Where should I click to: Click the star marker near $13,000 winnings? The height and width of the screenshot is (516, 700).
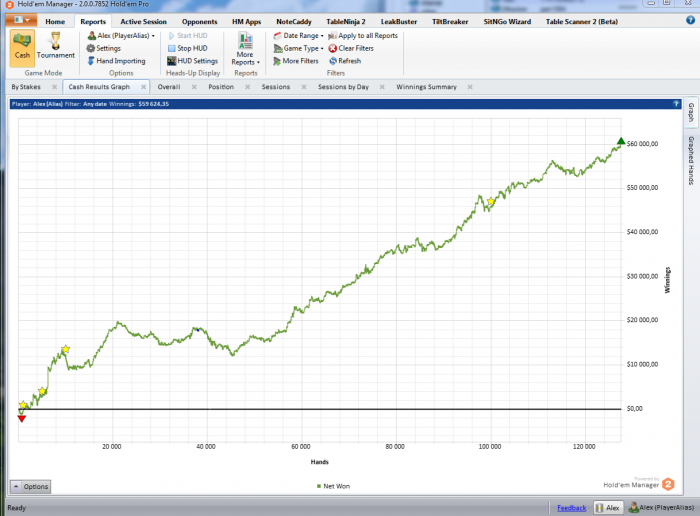(66, 349)
